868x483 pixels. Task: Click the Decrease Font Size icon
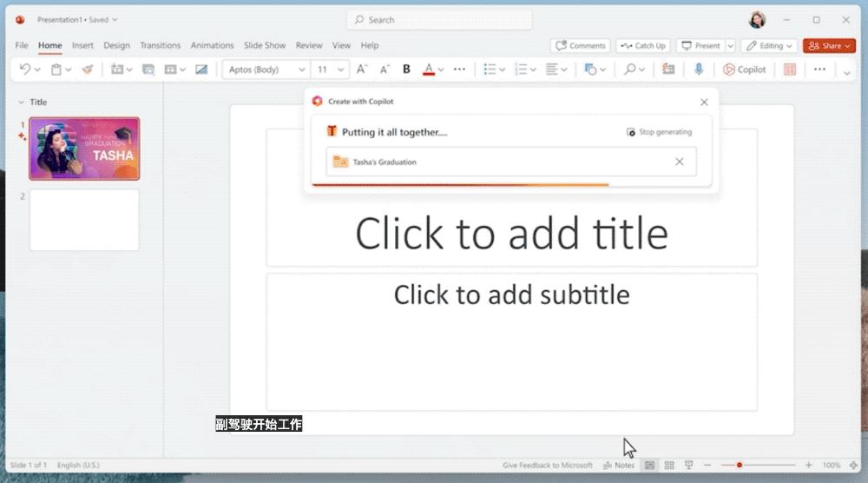385,69
